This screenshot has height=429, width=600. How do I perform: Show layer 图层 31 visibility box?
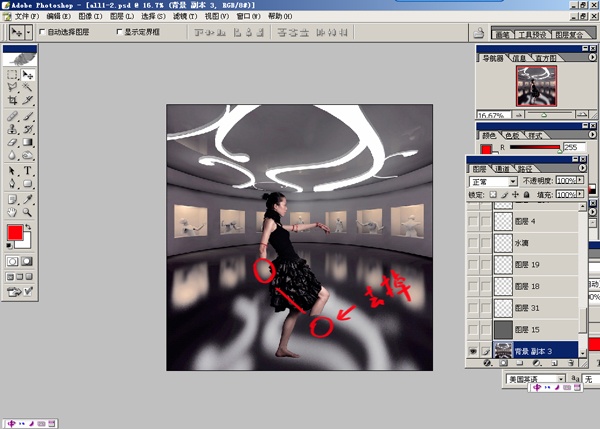473,308
